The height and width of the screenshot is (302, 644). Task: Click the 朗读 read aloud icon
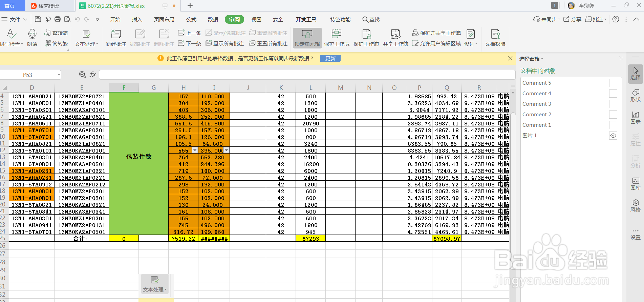pos(32,38)
